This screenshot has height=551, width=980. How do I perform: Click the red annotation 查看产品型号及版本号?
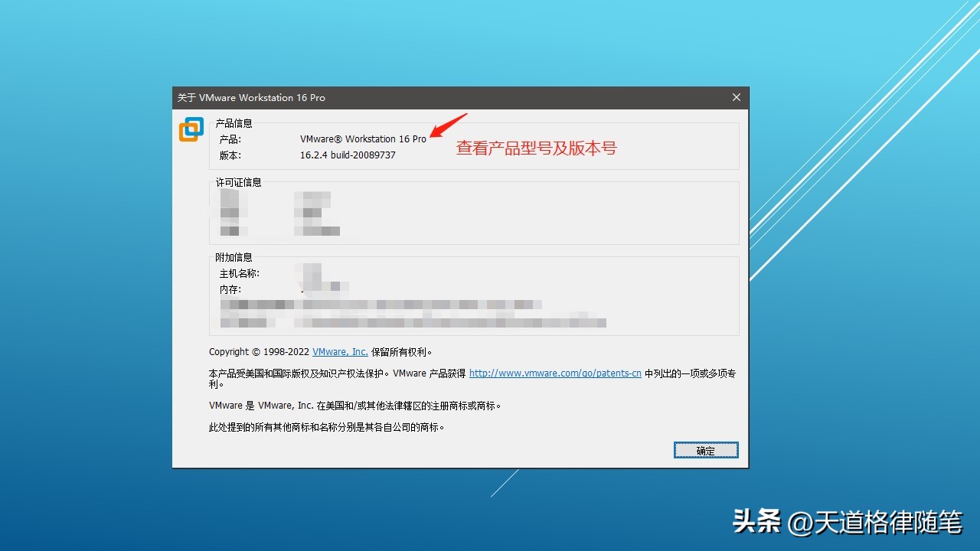[536, 148]
